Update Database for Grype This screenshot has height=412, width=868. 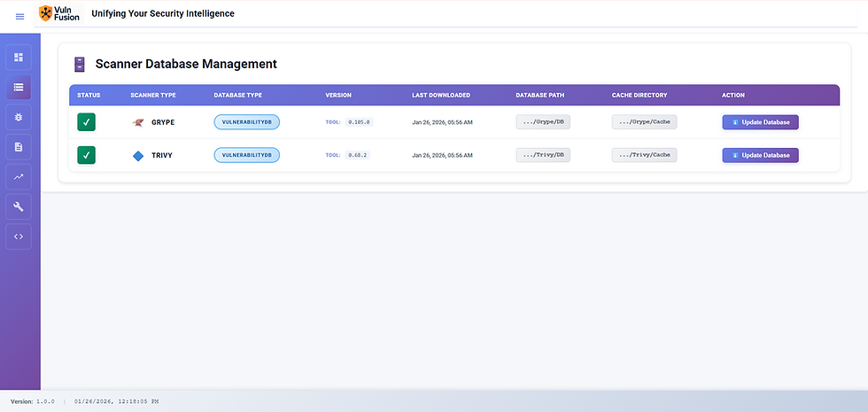tap(760, 122)
